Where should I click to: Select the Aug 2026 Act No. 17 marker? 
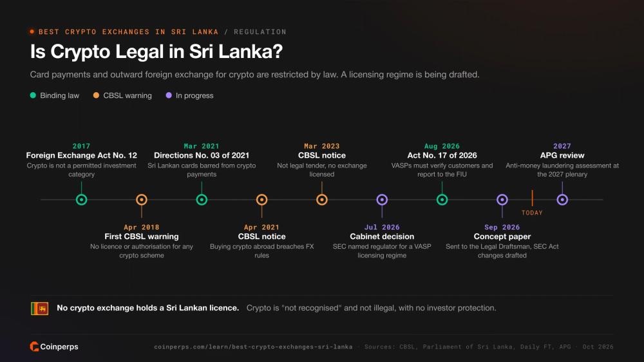[x=442, y=200]
